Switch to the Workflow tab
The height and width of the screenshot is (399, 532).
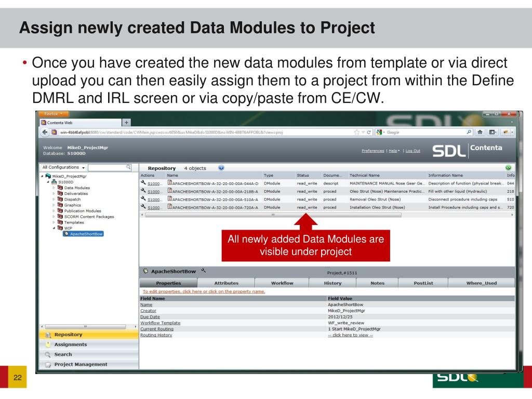click(x=282, y=283)
